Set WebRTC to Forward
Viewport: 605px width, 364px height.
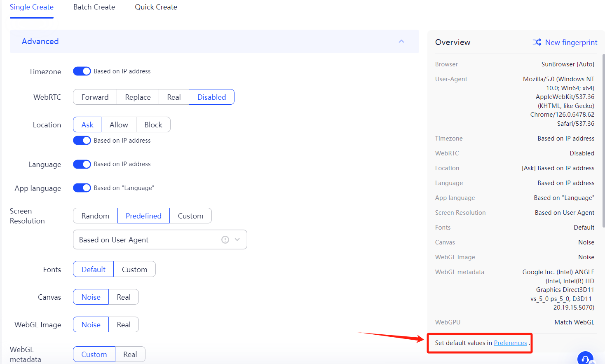(95, 97)
